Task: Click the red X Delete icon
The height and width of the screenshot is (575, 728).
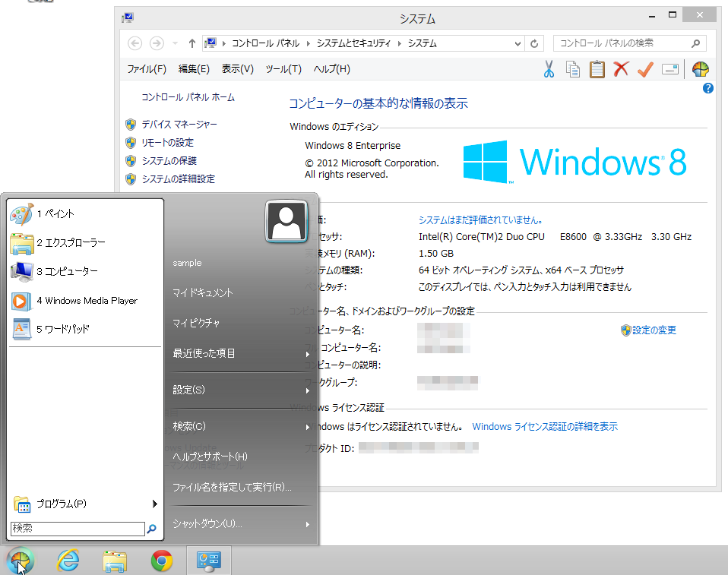Action: [x=621, y=69]
